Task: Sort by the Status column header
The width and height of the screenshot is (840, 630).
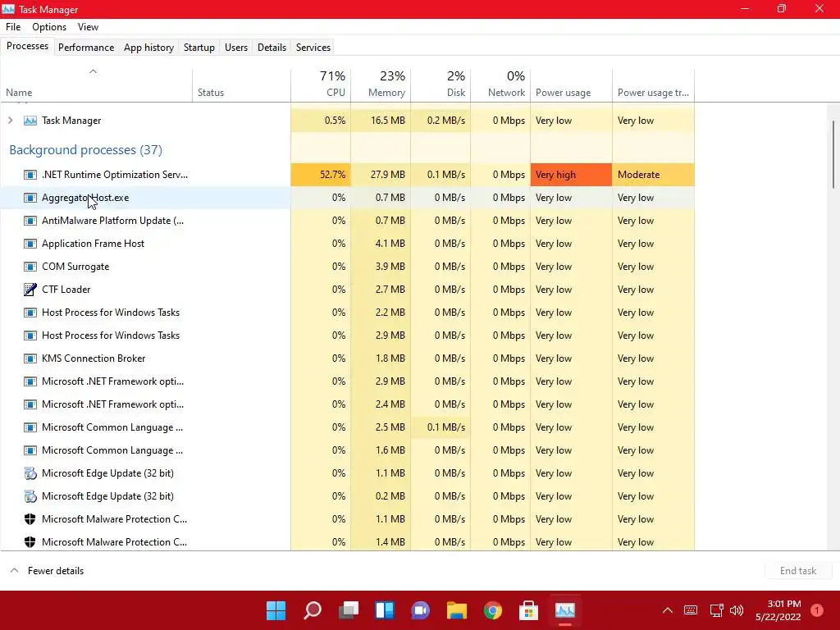Action: 242,85
